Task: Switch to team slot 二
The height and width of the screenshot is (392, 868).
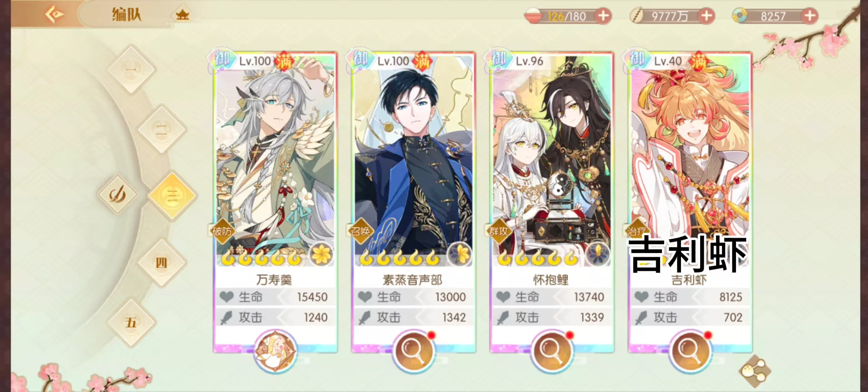Action: click(162, 130)
